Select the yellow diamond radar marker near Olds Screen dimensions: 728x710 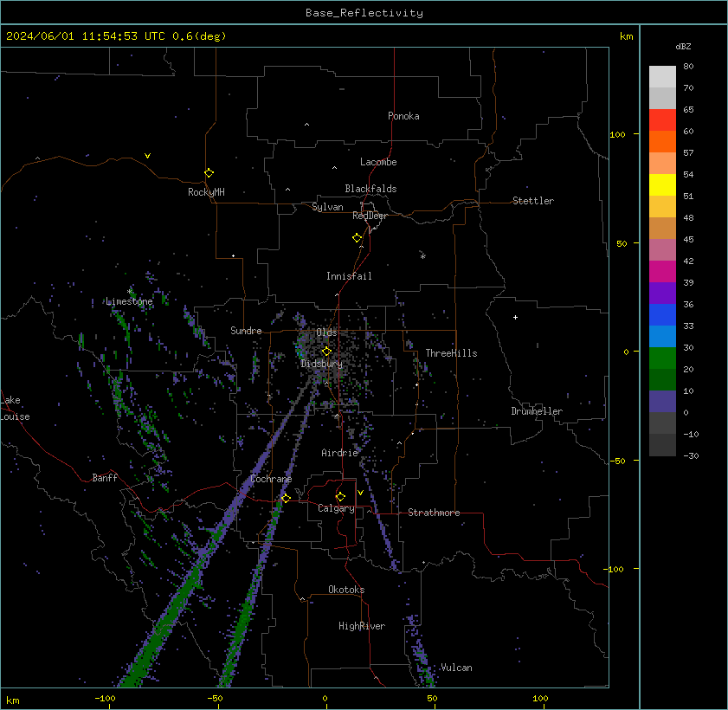pyautogui.click(x=326, y=351)
